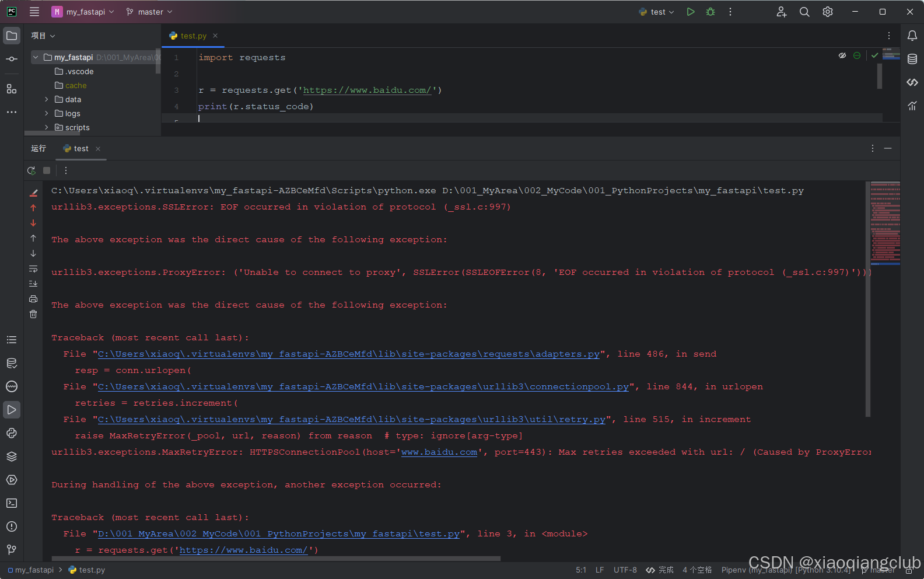Open master branch dropdown
Image resolution: width=924 pixels, height=579 pixels.
[149, 12]
